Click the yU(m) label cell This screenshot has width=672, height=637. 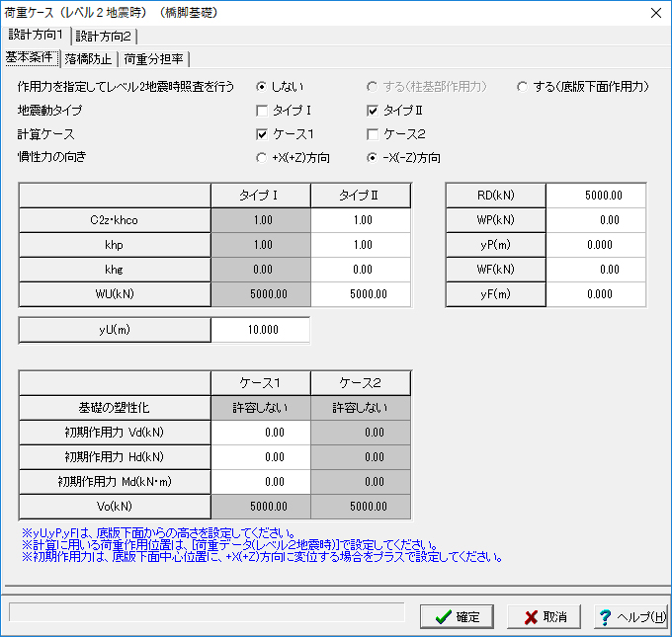115,330
